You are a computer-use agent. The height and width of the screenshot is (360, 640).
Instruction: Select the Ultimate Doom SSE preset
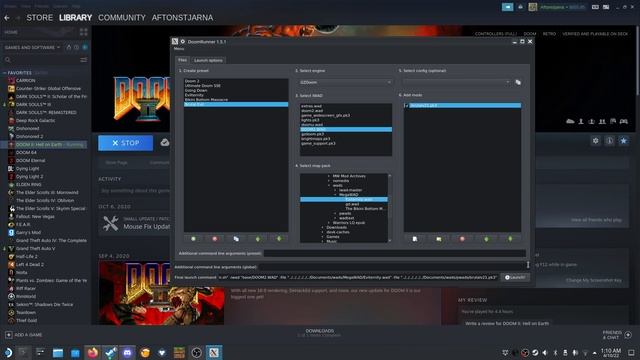point(236,86)
